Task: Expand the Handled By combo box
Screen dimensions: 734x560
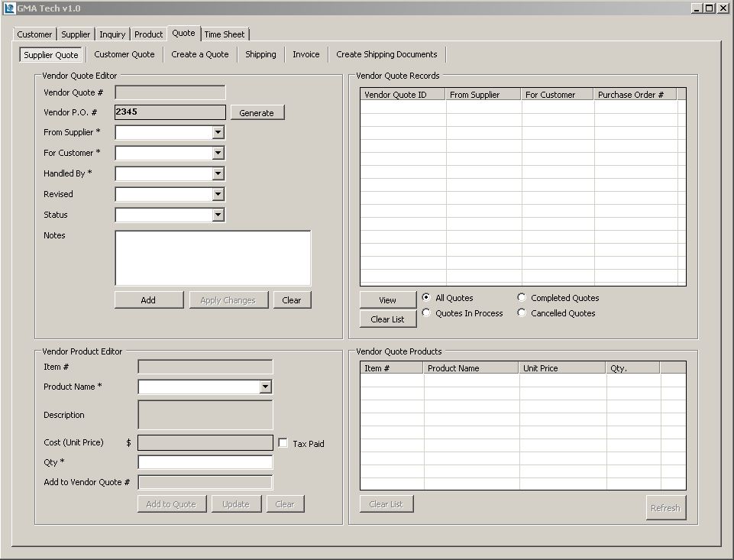Action: coord(218,174)
